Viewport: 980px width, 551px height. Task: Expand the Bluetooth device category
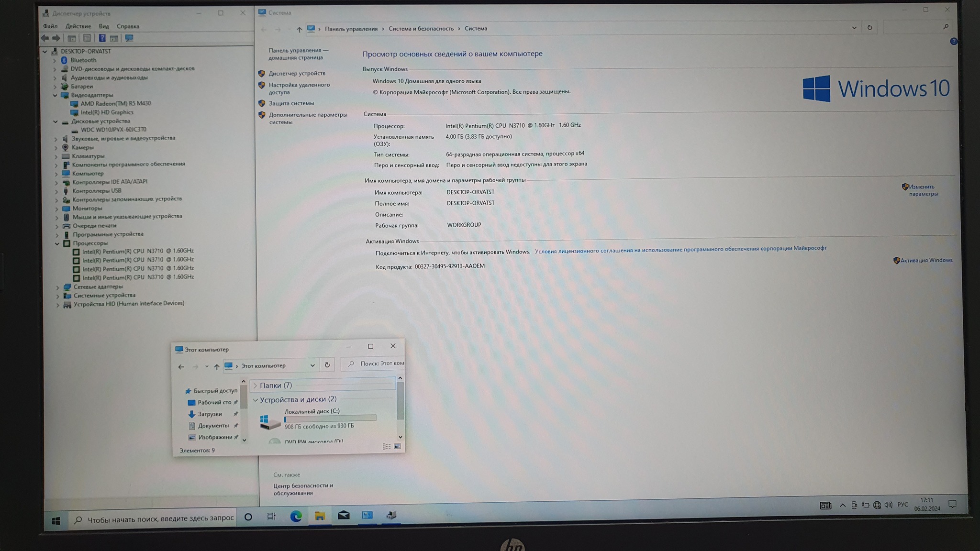(x=54, y=60)
